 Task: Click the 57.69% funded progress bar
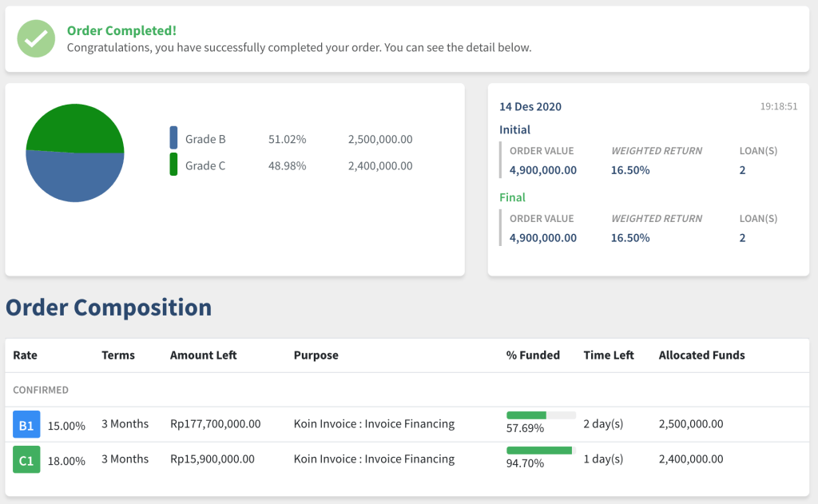tap(541, 415)
